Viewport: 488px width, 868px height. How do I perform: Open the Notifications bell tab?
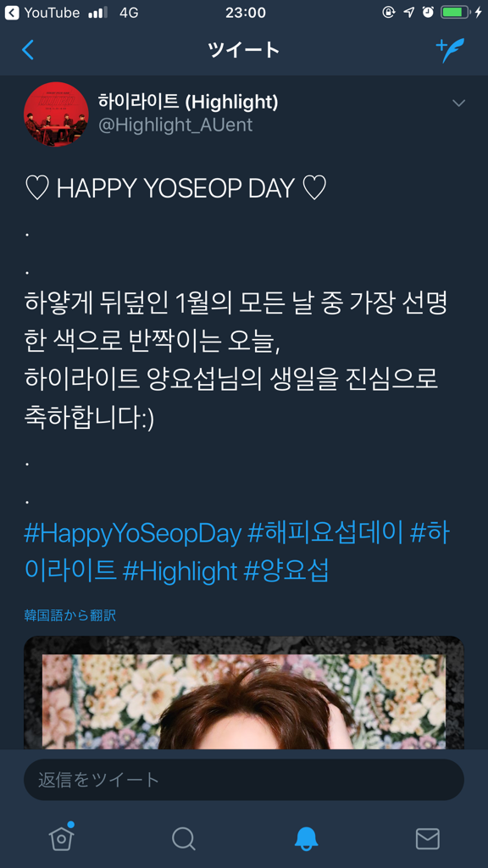(x=305, y=838)
